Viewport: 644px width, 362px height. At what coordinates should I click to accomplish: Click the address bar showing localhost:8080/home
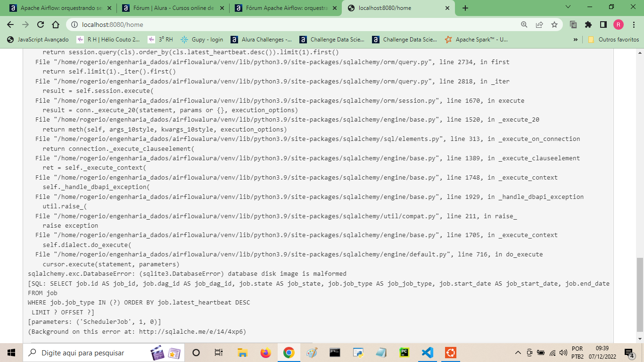coord(292,25)
